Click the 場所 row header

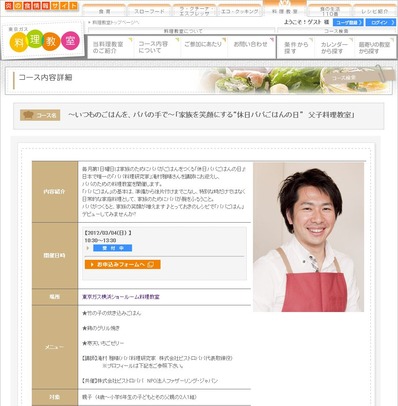[x=55, y=297]
